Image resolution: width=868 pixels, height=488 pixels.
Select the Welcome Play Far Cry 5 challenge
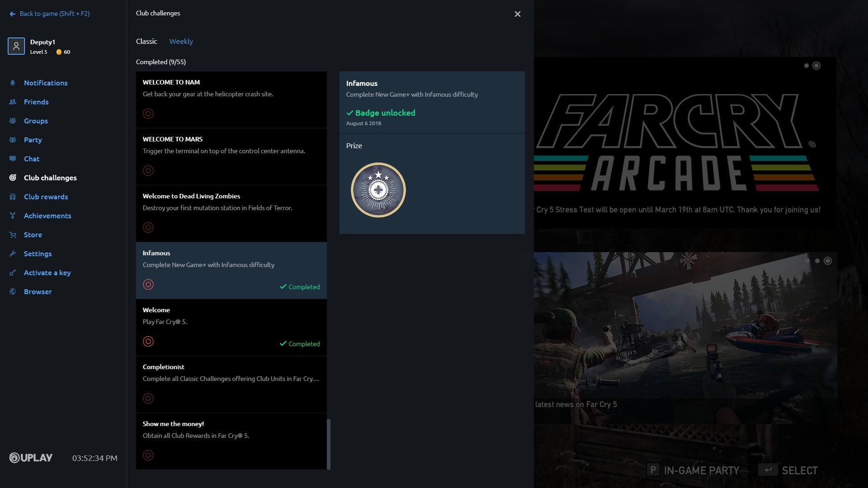[231, 328]
